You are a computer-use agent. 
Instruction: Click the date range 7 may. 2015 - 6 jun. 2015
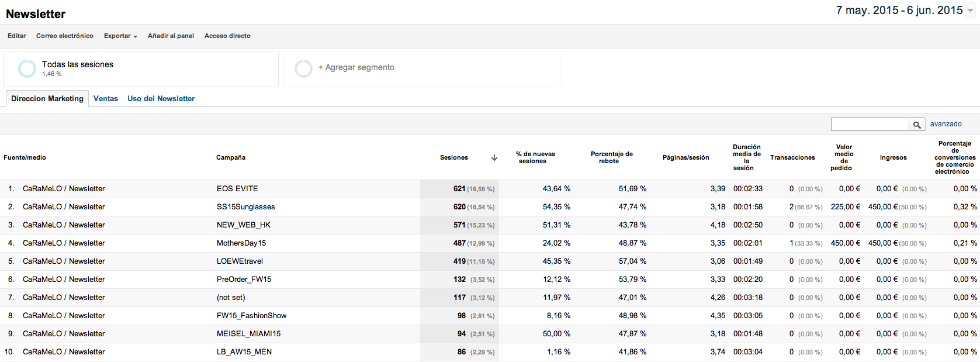click(x=899, y=11)
